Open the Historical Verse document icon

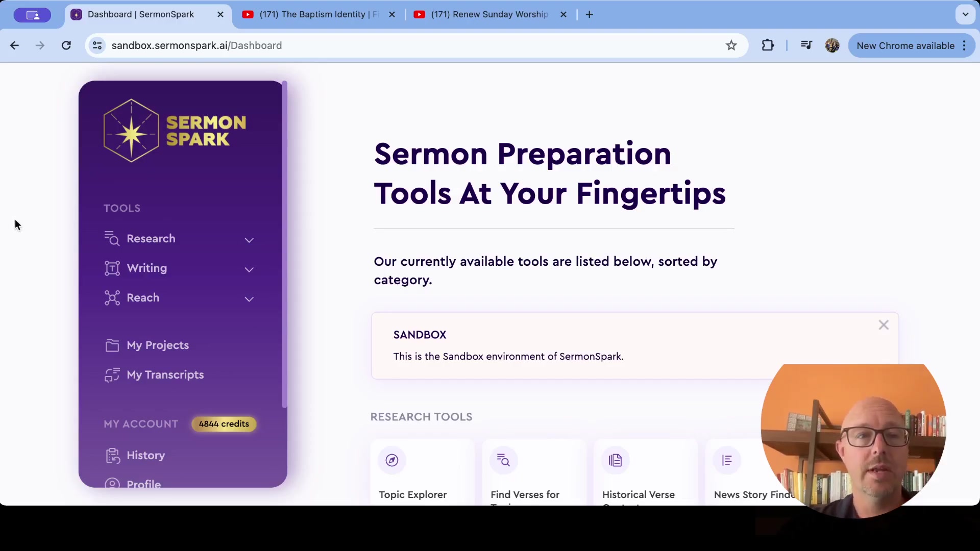coord(616,460)
